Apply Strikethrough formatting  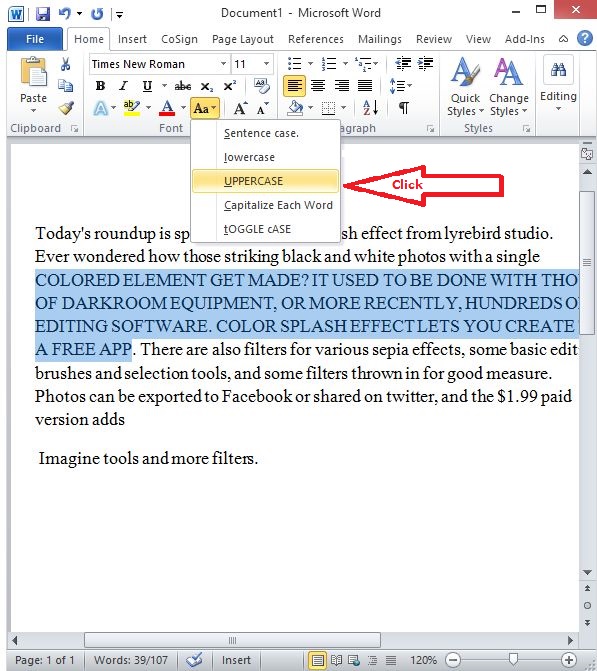[x=182, y=86]
